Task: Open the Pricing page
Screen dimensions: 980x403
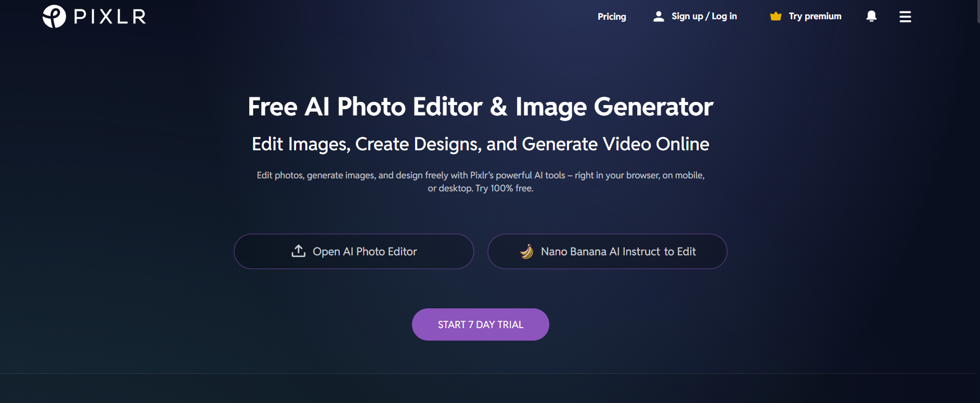Action: pos(612,17)
